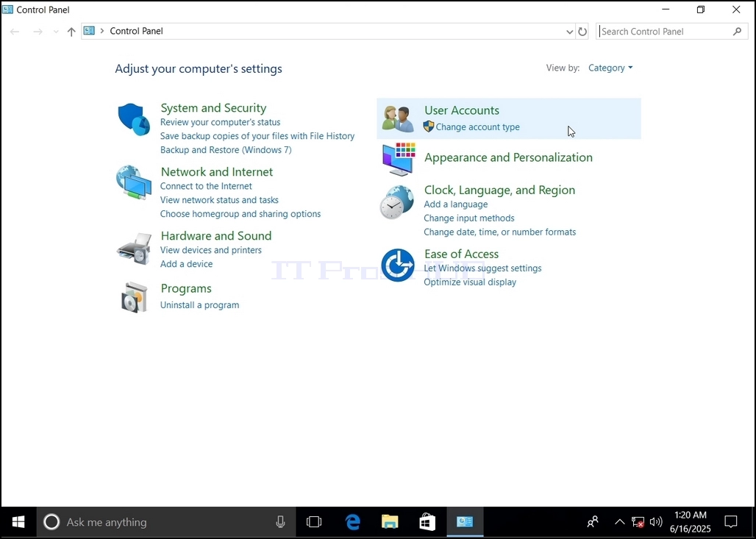The width and height of the screenshot is (756, 539).
Task: Open the User Accounts people icon
Action: [x=398, y=118]
